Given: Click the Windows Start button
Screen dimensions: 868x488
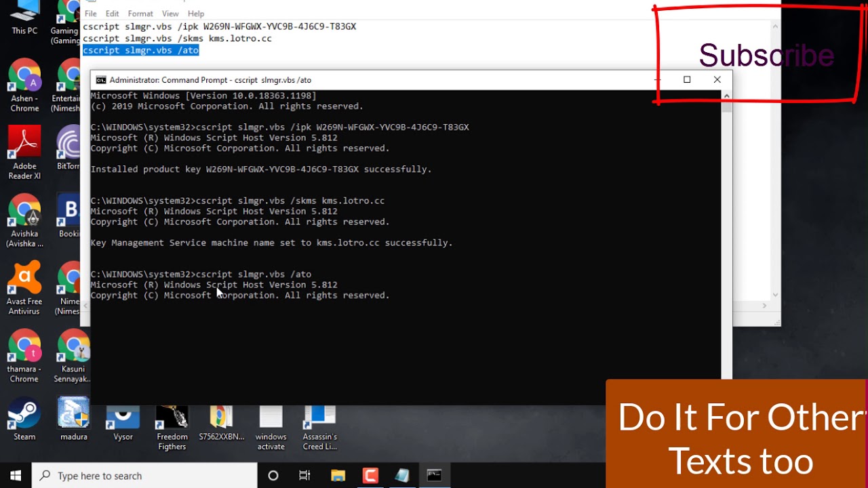Looking at the screenshot, I should 16,476.
